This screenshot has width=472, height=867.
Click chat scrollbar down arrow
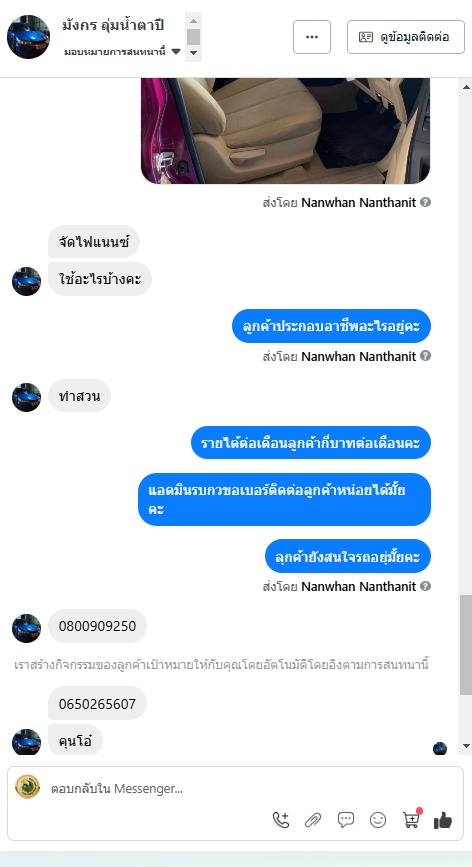466,746
